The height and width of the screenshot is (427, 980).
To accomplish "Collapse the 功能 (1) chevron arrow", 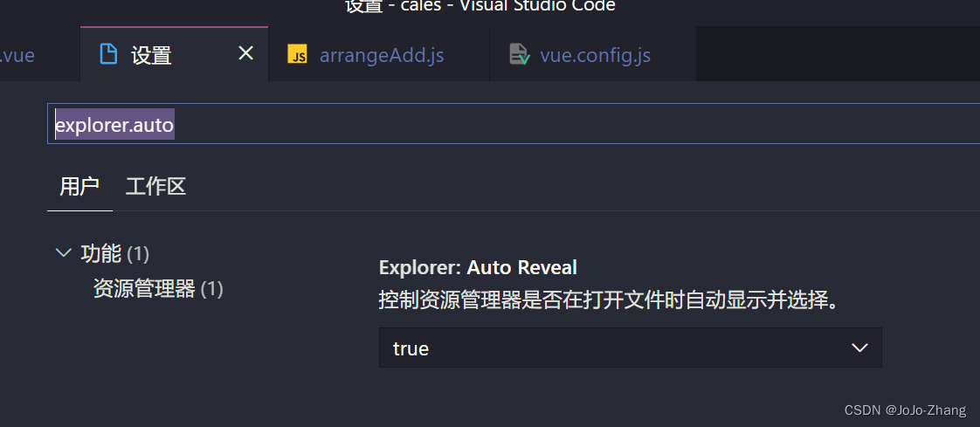I will pyautogui.click(x=64, y=253).
